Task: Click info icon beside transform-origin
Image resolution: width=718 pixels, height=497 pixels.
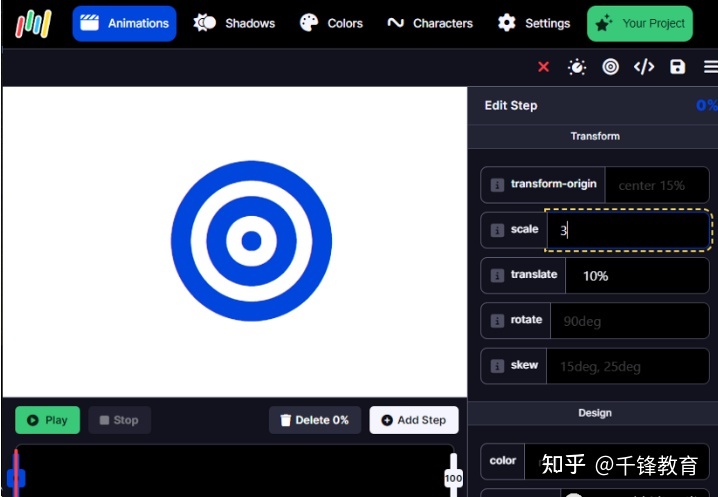Action: click(x=497, y=185)
